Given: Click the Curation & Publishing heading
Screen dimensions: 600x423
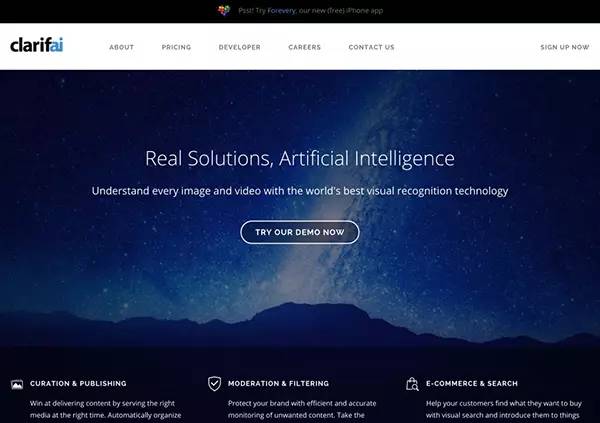Looking at the screenshot, I should click(x=78, y=384).
